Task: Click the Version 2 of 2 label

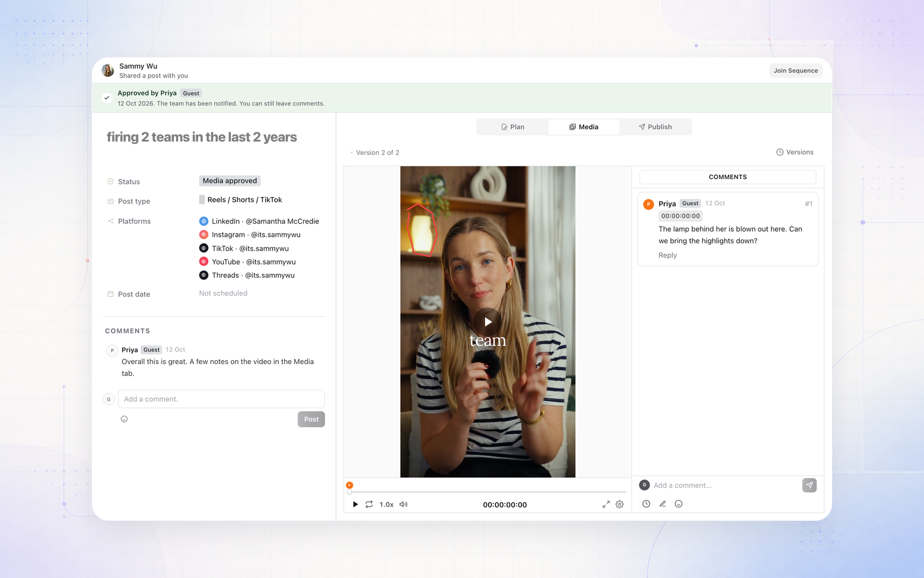Action: coord(378,153)
